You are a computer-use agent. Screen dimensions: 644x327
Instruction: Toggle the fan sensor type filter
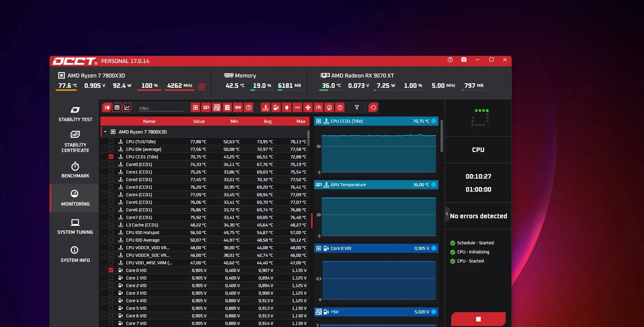pos(308,107)
